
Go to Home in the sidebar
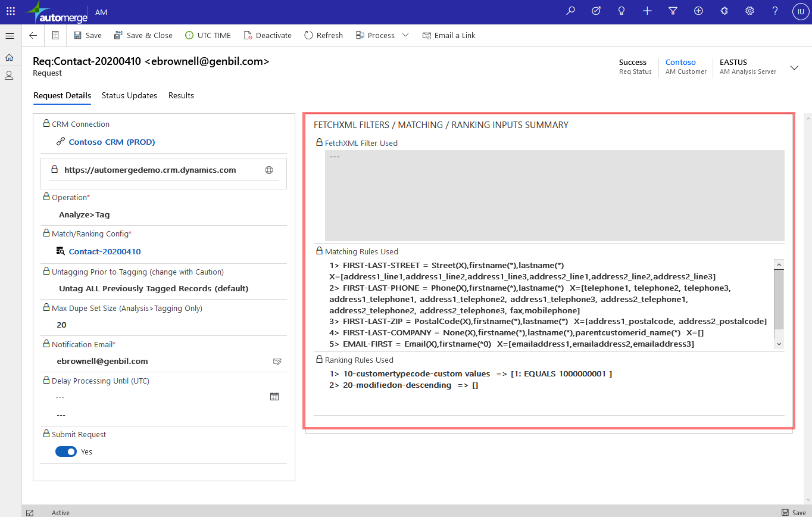coord(10,58)
